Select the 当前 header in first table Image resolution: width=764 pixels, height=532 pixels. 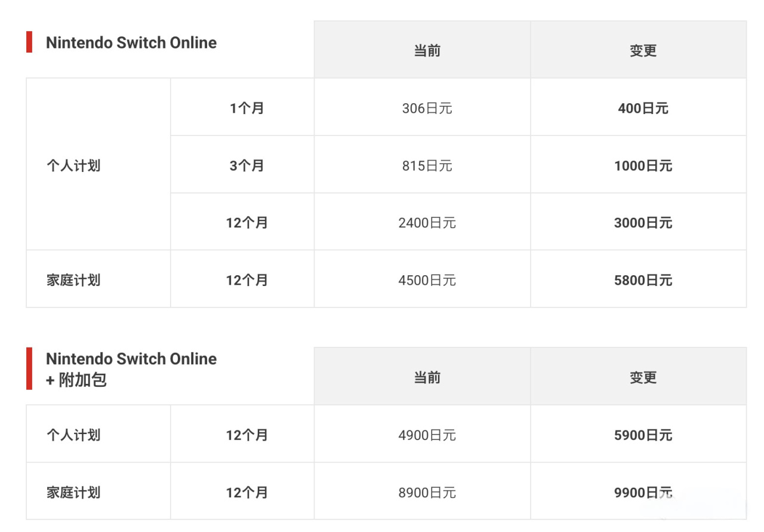pyautogui.click(x=427, y=51)
